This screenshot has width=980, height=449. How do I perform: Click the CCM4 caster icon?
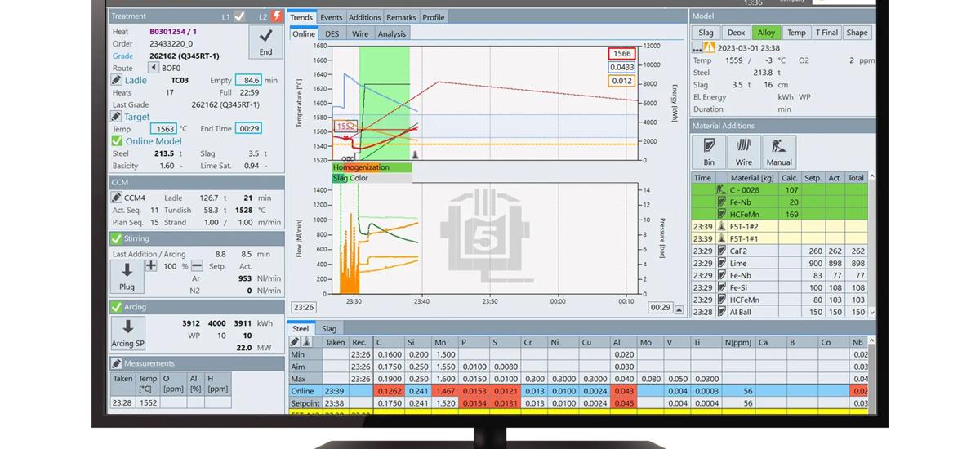[x=116, y=198]
